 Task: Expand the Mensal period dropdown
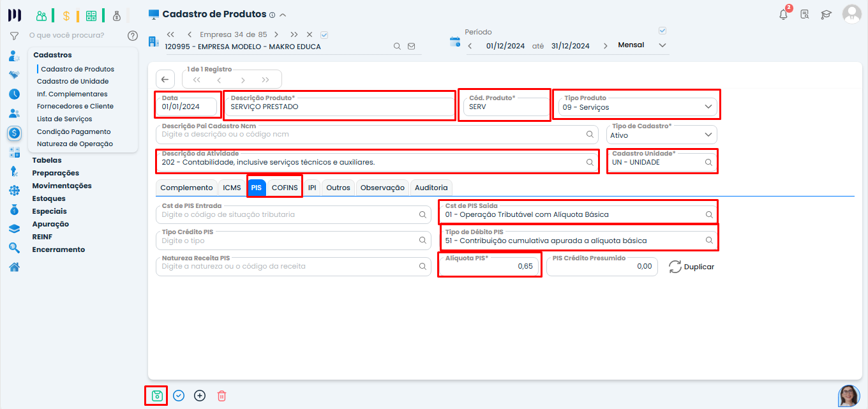(662, 45)
